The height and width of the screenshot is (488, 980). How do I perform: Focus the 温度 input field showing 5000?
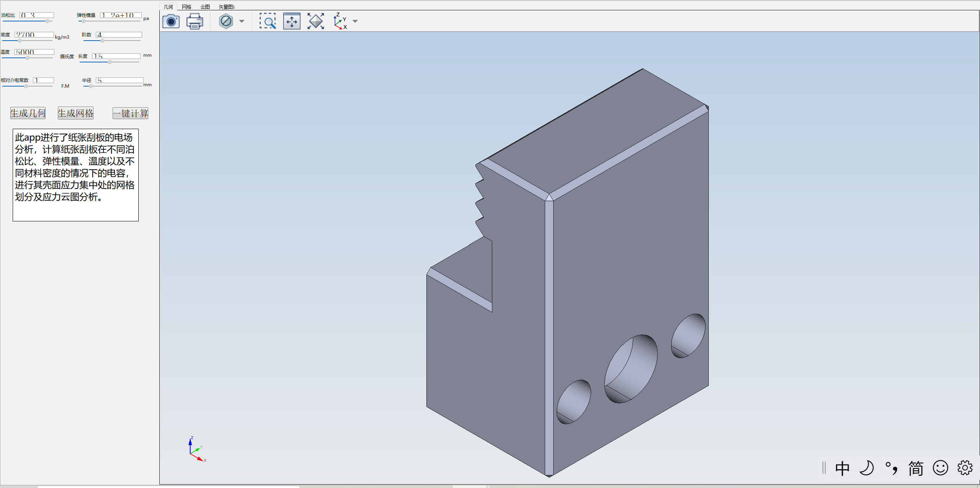(x=34, y=52)
